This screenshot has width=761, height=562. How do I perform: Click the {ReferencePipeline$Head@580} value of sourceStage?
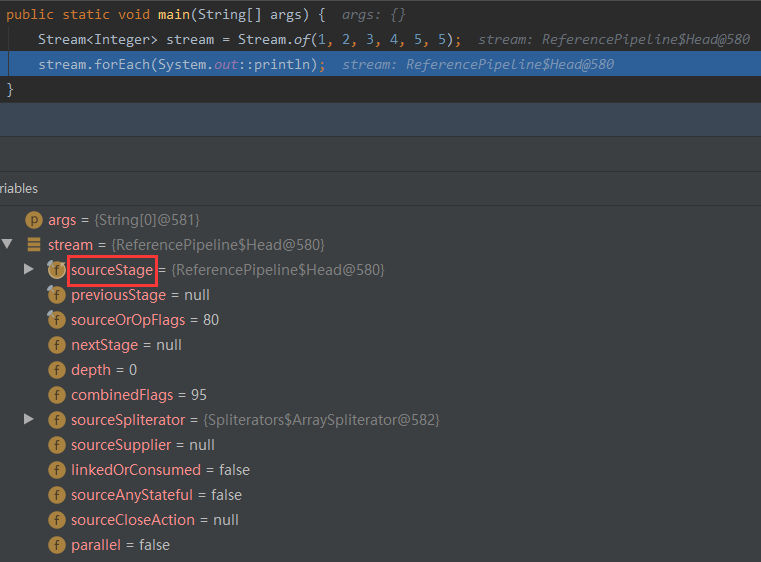click(278, 270)
